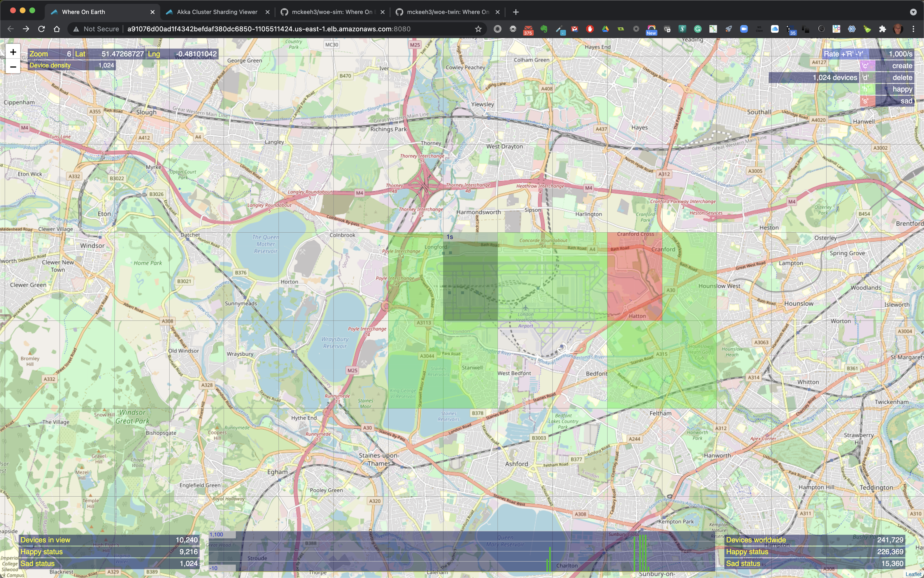Screen dimensions: 924x578
Task: Open the cloud extension icon
Action: coord(775,29)
